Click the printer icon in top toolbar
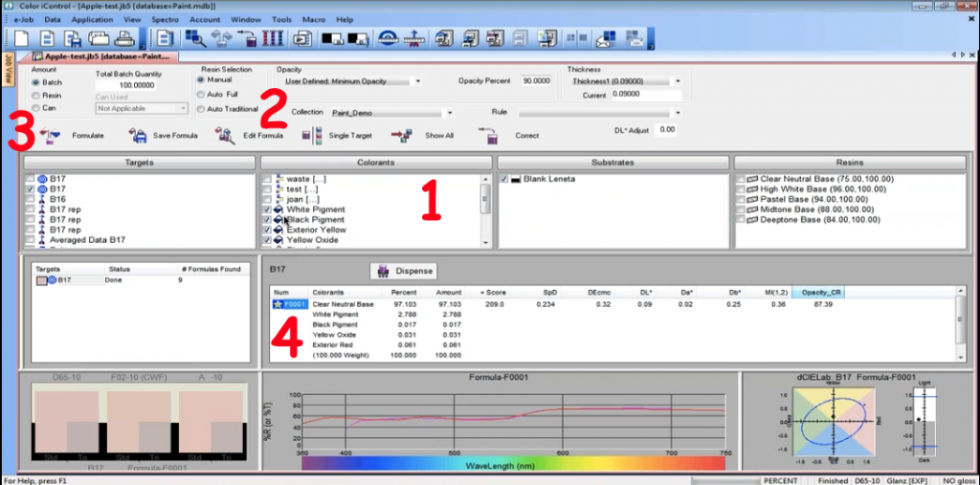980x485 pixels. coord(122,39)
